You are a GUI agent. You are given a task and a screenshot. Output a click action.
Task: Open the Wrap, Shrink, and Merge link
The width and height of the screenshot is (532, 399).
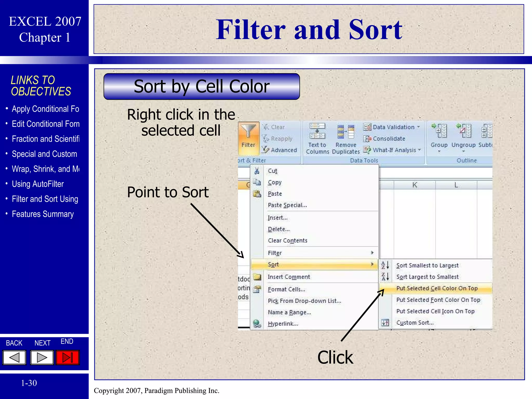[46, 169]
